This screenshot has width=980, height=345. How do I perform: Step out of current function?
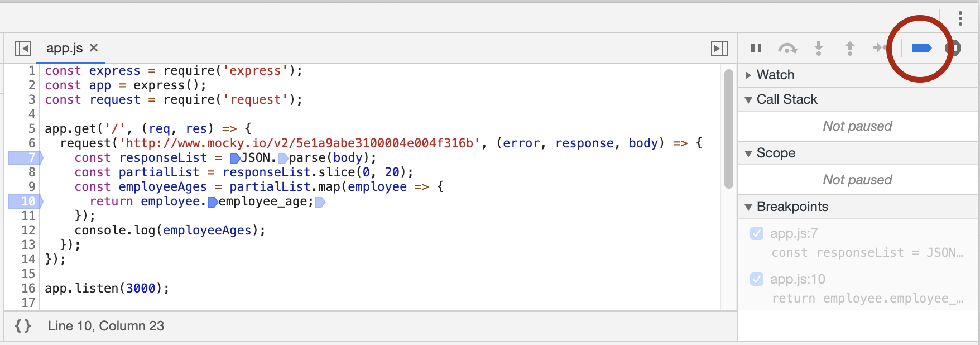pos(849,49)
